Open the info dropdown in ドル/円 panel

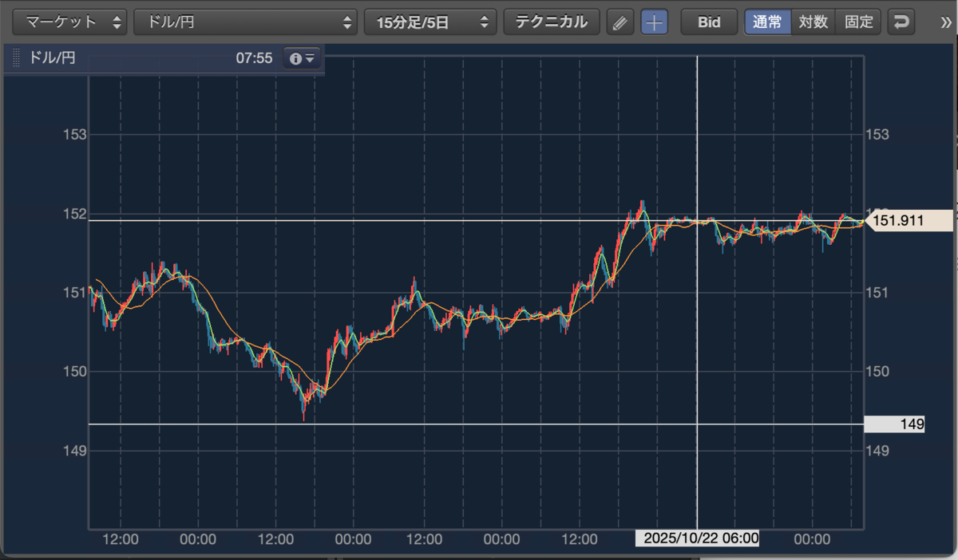303,58
